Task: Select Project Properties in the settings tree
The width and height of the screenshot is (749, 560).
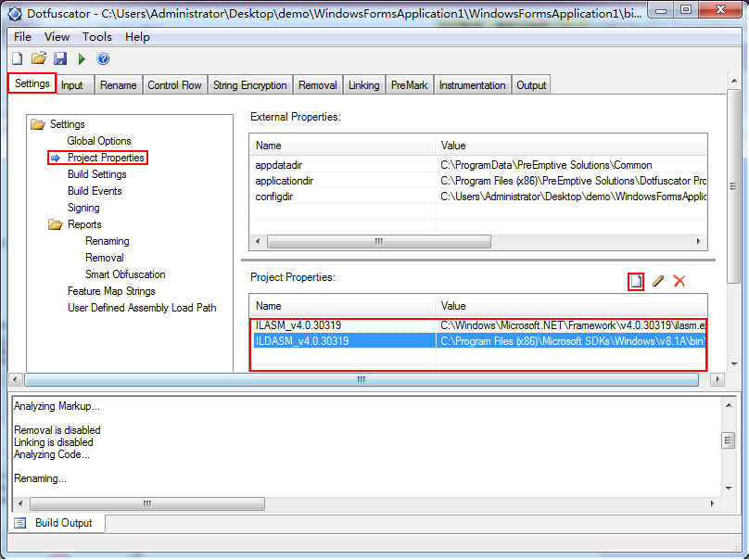Action: click(x=106, y=158)
